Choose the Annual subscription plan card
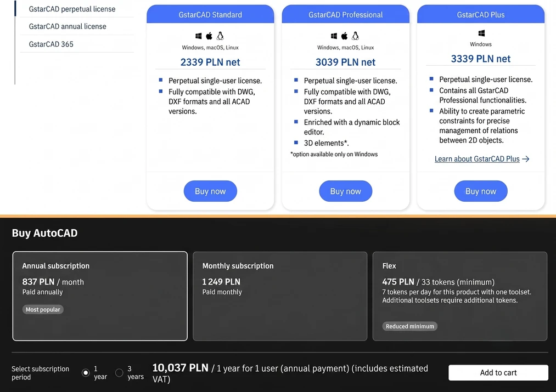 point(100,296)
